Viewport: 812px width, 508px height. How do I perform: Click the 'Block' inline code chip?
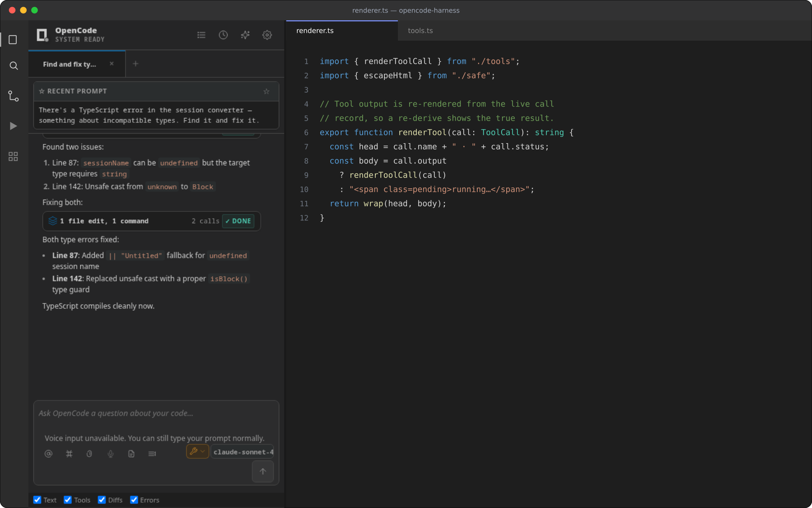[x=203, y=187]
